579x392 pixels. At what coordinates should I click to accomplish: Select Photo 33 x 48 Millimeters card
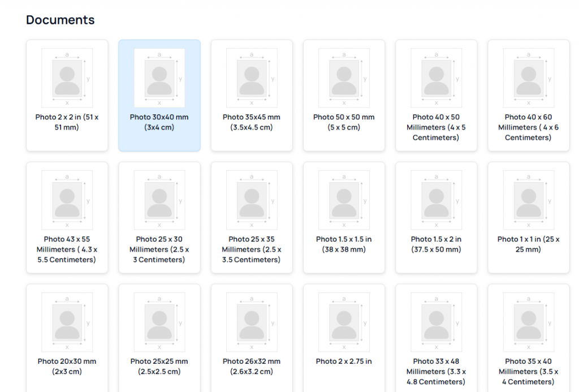(436, 339)
